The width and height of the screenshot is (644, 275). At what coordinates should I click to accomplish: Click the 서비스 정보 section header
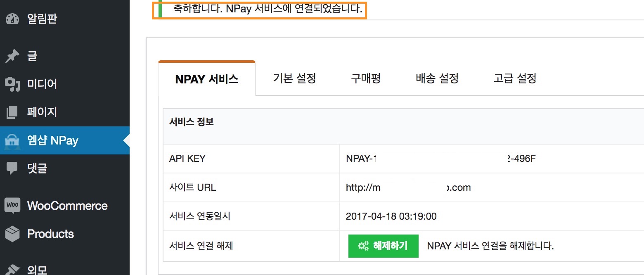(192, 122)
